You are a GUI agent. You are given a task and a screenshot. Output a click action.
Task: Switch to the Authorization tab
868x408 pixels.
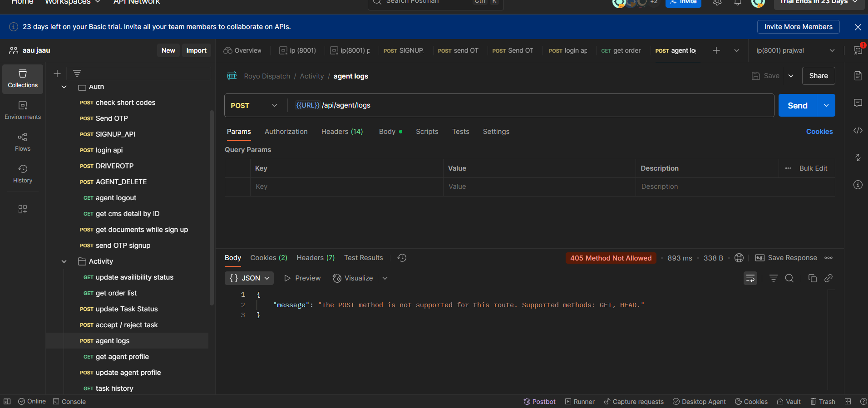tap(286, 132)
